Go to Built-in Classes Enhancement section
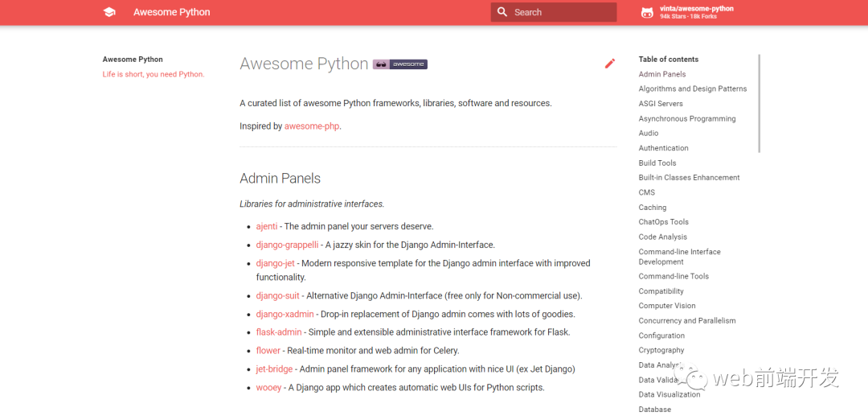 coord(690,177)
